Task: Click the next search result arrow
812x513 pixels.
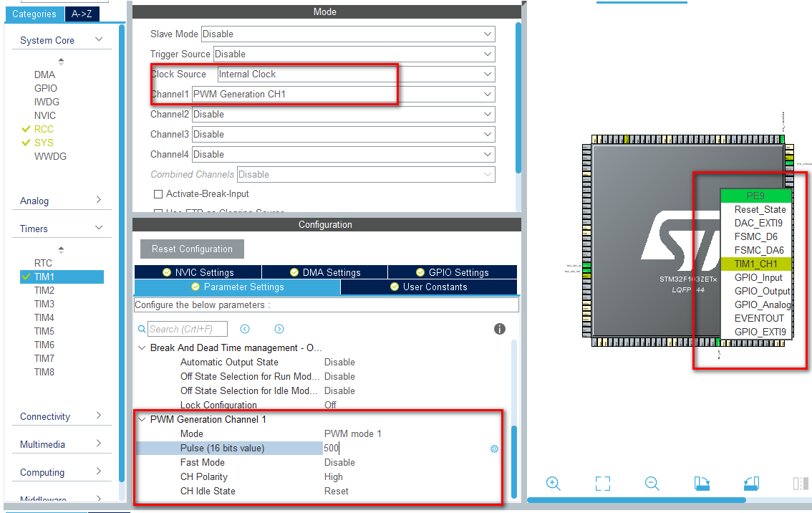Action: (279, 329)
